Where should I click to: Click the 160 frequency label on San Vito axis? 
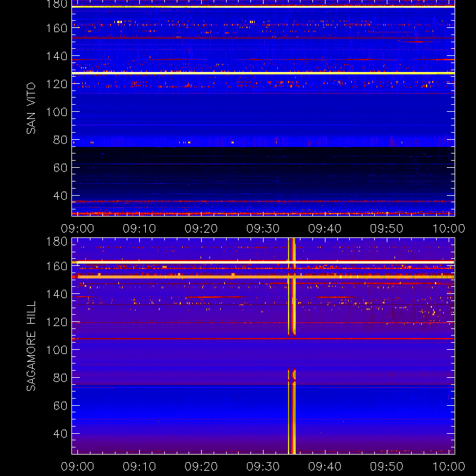(x=57, y=28)
